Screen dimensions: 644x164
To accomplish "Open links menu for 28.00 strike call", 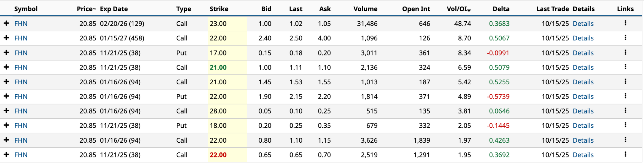I will point(625,111).
